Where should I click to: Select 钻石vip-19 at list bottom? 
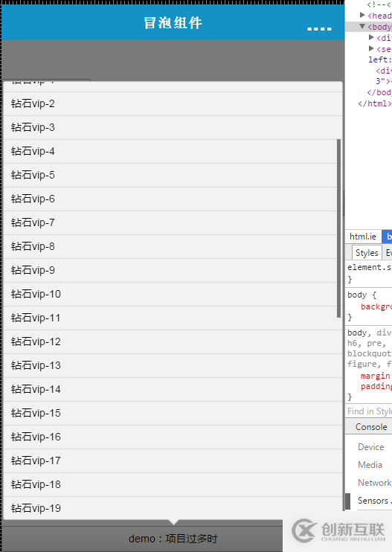173,508
